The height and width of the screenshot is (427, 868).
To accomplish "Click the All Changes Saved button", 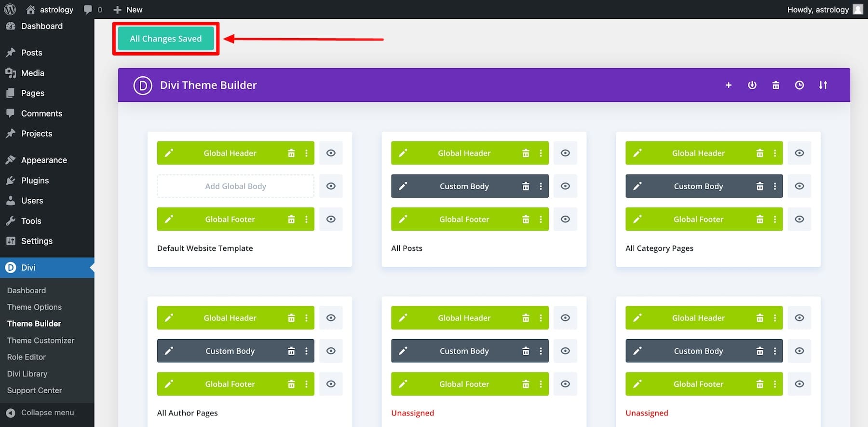I will (x=166, y=39).
